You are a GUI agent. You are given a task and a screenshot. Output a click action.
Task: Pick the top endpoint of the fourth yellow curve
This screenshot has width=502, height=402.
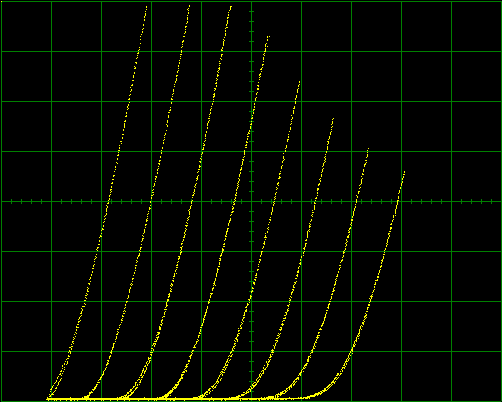click(x=269, y=37)
